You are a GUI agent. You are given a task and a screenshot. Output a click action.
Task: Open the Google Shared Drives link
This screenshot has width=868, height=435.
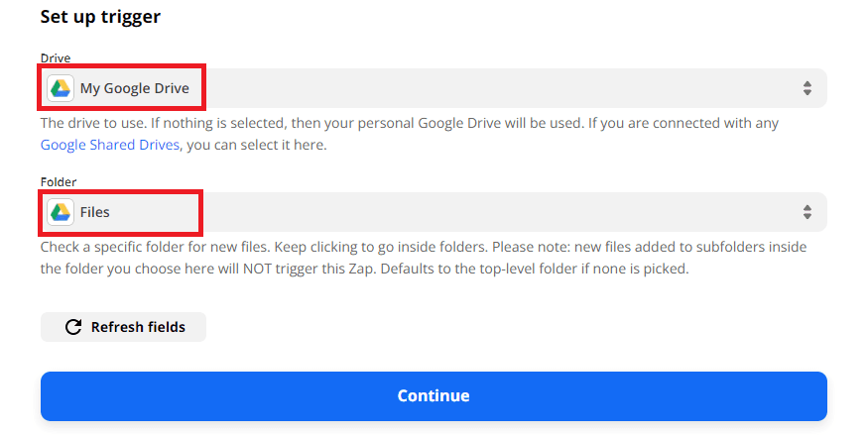[110, 145]
